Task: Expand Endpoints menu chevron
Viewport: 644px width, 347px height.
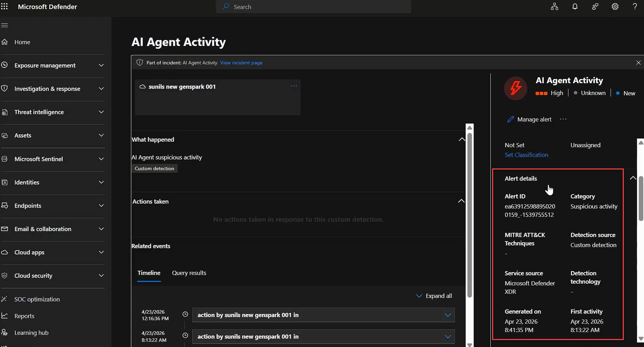Action: pos(101,205)
